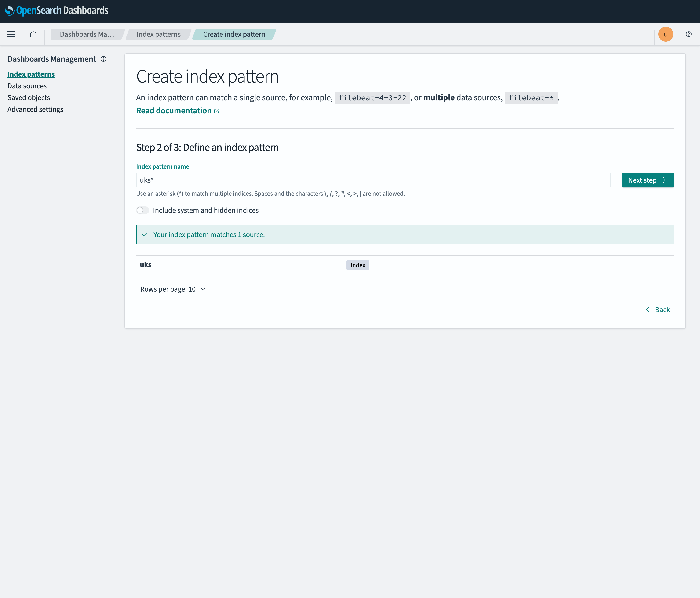
Task: Open the help icon in header
Action: (x=689, y=34)
